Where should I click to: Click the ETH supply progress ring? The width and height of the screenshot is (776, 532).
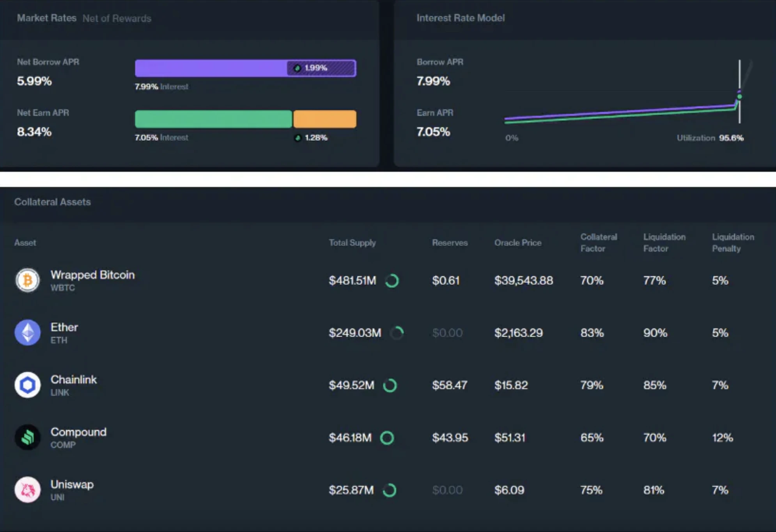397,333
